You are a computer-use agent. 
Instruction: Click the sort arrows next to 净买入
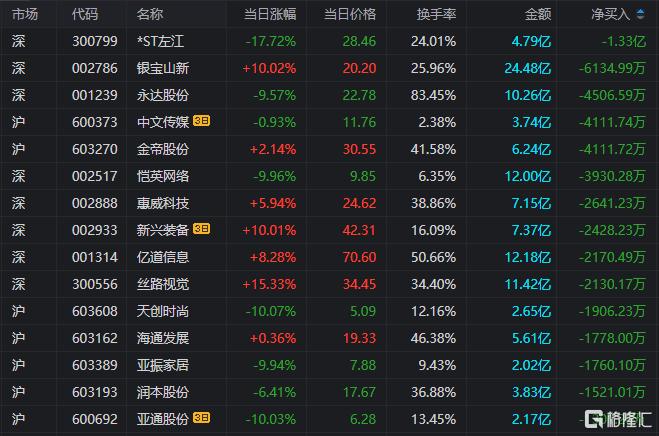pyautogui.click(x=640, y=14)
